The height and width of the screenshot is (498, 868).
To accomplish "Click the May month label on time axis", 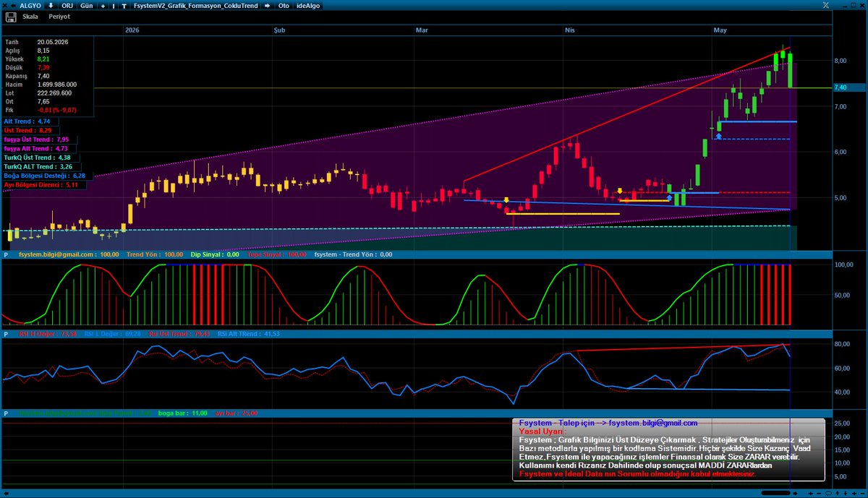I will click(720, 30).
